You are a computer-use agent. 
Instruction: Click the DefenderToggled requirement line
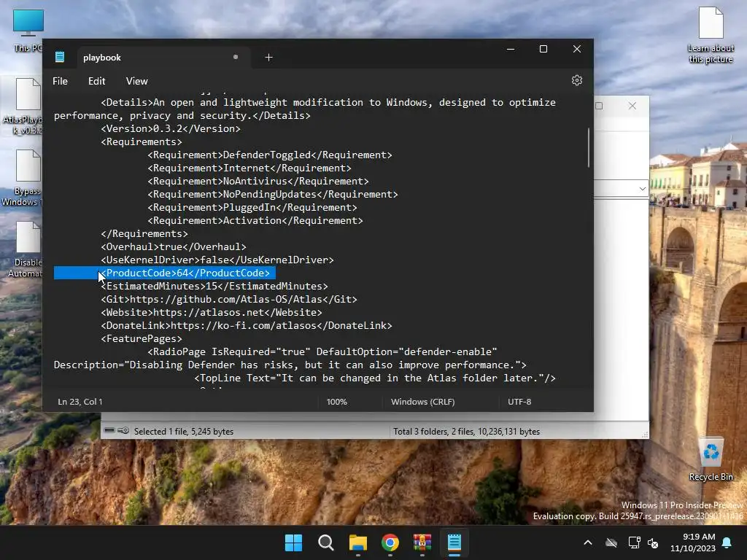click(x=270, y=155)
